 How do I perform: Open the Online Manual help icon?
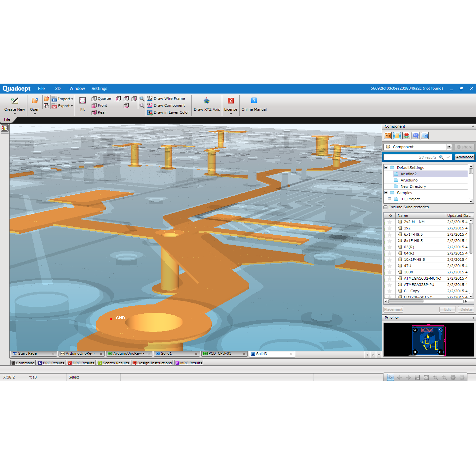[254, 101]
